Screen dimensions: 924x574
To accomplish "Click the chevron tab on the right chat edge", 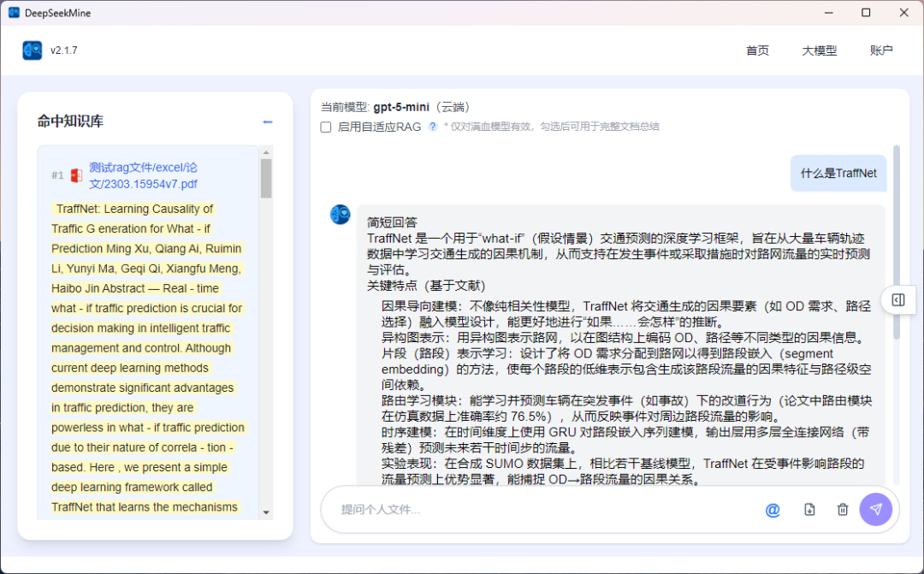I will pos(897,300).
